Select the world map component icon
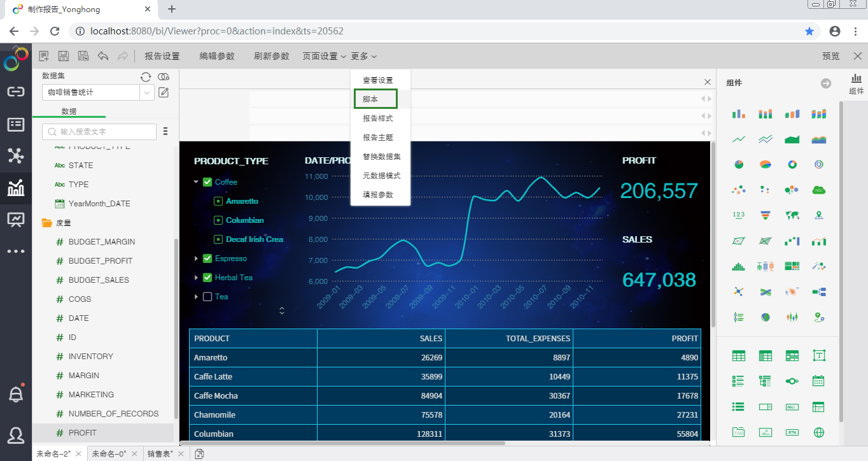 coord(792,215)
